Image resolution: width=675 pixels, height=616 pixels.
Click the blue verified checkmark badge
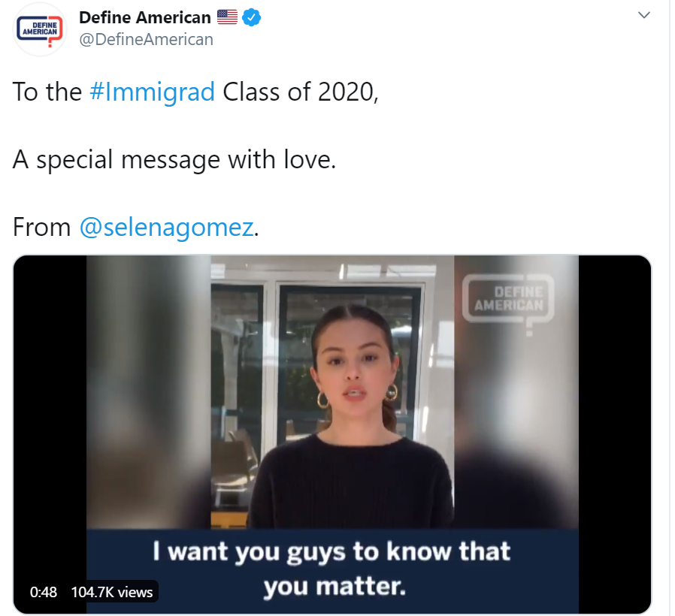tap(251, 17)
